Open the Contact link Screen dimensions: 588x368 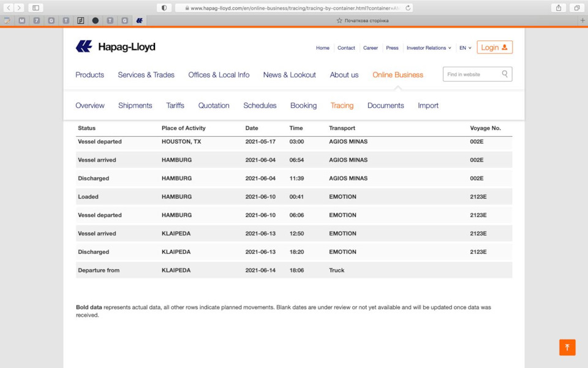tap(346, 48)
